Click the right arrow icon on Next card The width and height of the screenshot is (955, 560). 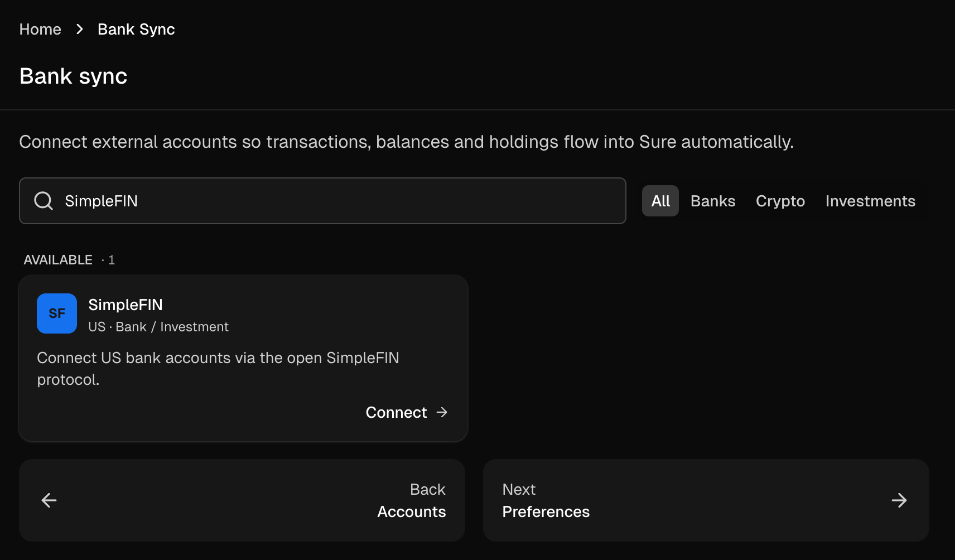pos(899,500)
